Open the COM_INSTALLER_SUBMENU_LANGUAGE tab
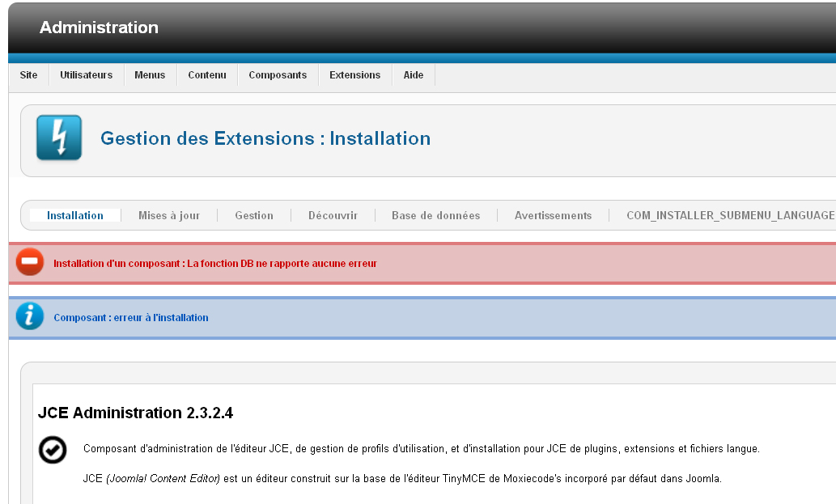Screen dimensions: 836x504 (x=731, y=215)
